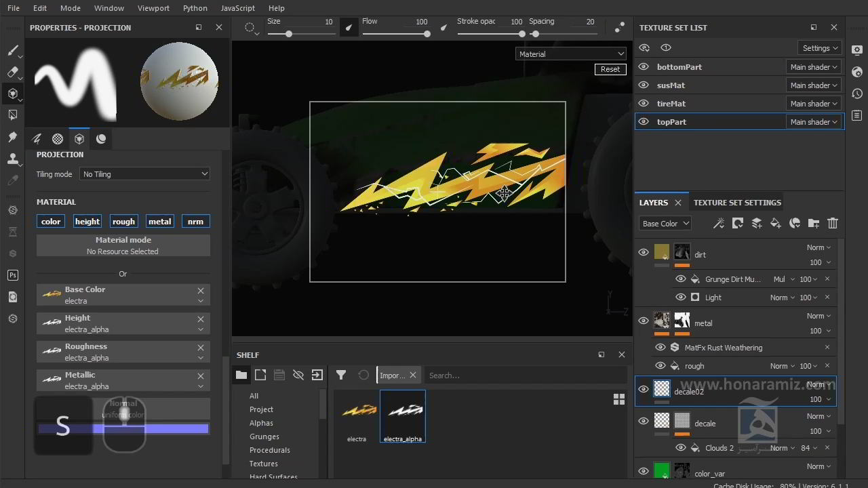Hide the decale02 layer

point(644,389)
